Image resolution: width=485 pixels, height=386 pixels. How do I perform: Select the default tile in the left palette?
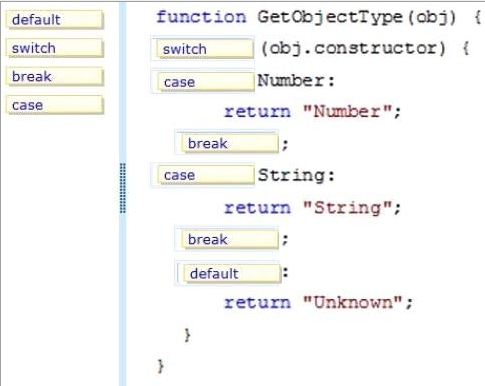pyautogui.click(x=54, y=20)
